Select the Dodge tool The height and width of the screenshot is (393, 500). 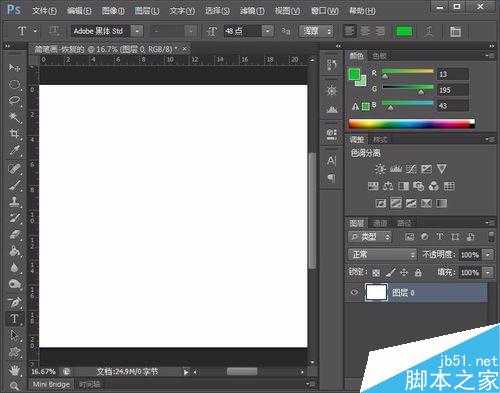[x=14, y=284]
